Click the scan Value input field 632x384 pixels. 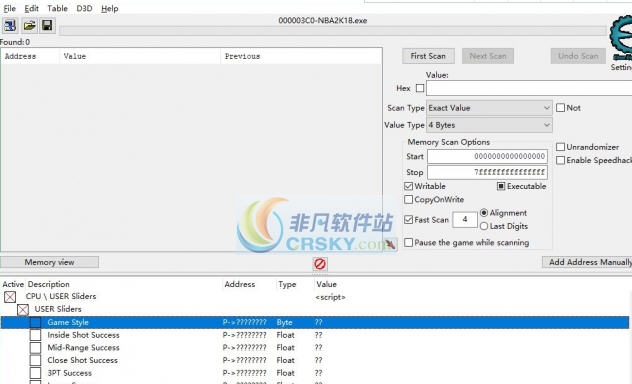pyautogui.click(x=529, y=88)
